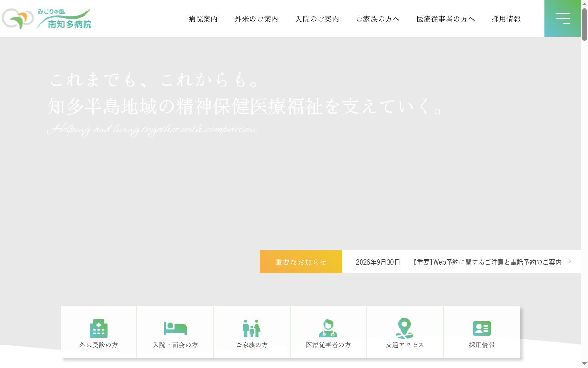Click the date 2026年9月30日
Screen dimensions: 588x368
[x=378, y=262]
